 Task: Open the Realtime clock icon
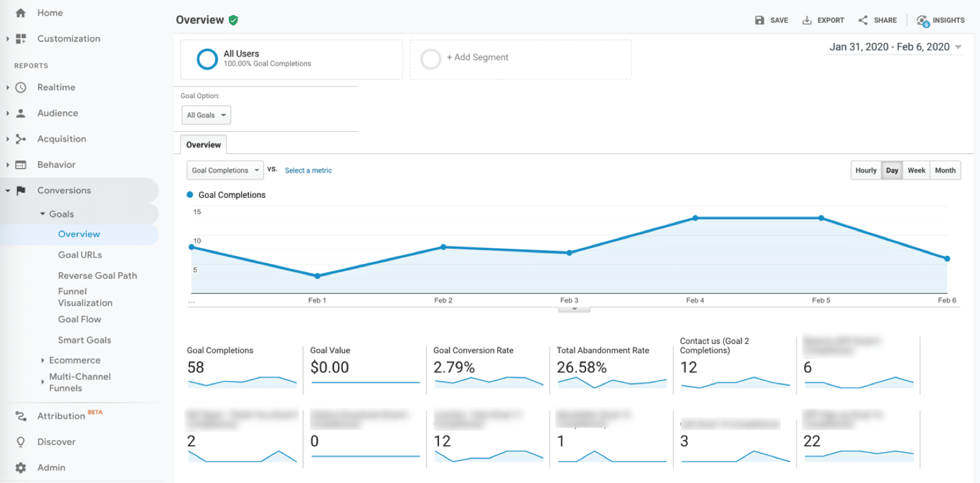[20, 87]
